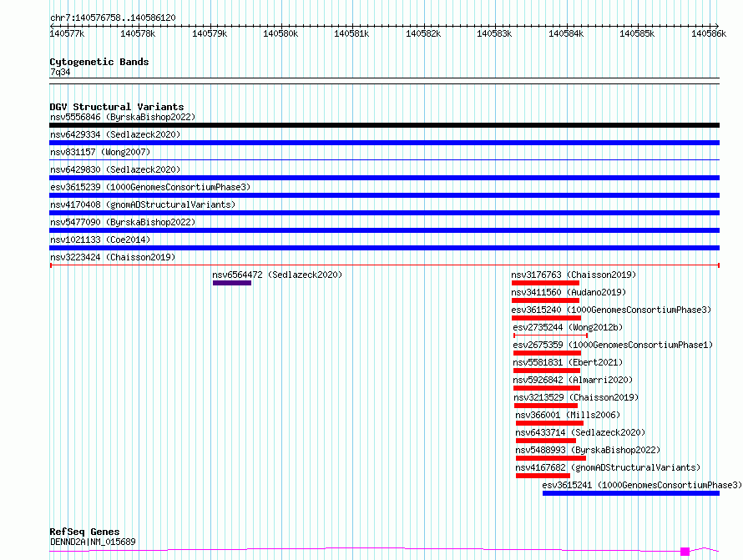The height and width of the screenshot is (560, 743).
Task: Click the esv3615240 (1000GenomesConsortiumPhase3) label
Action: (611, 310)
